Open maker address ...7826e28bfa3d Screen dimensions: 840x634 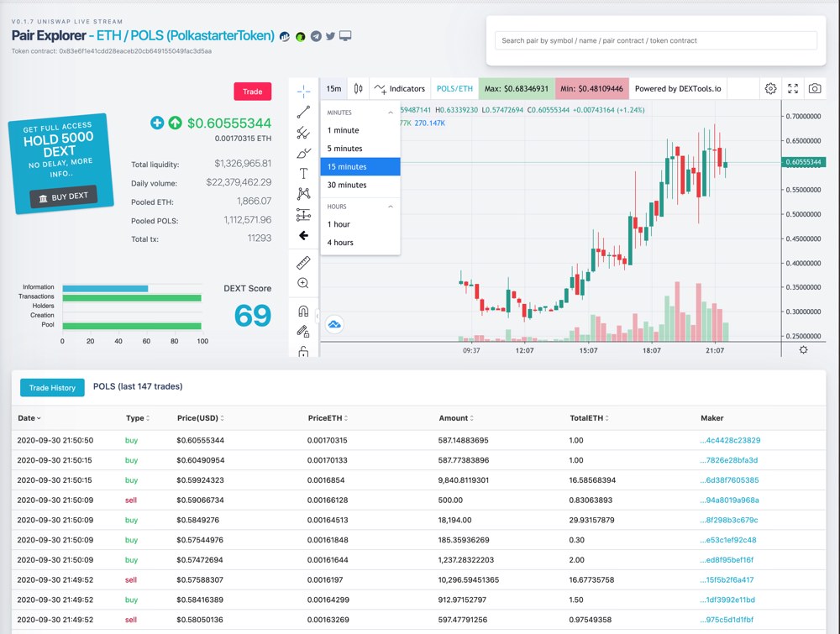(x=728, y=460)
